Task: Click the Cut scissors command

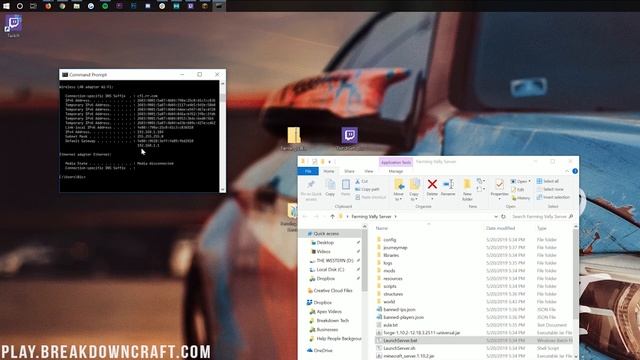Action: point(362,181)
